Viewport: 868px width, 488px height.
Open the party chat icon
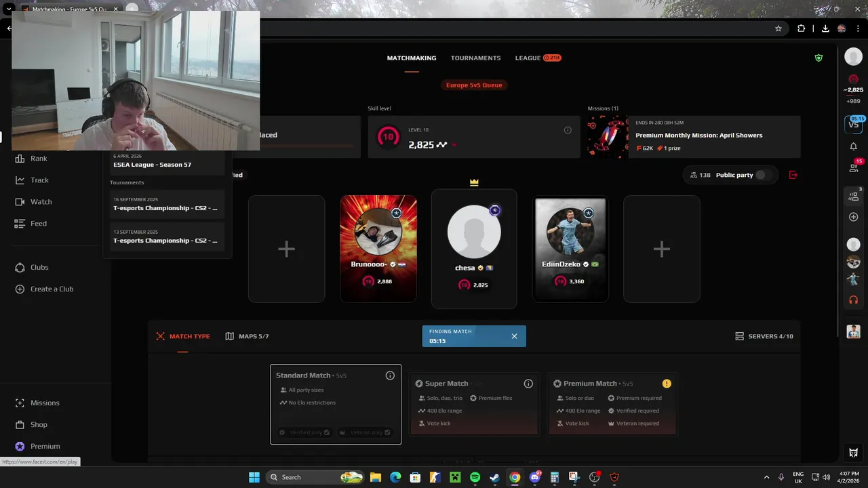[853, 196]
